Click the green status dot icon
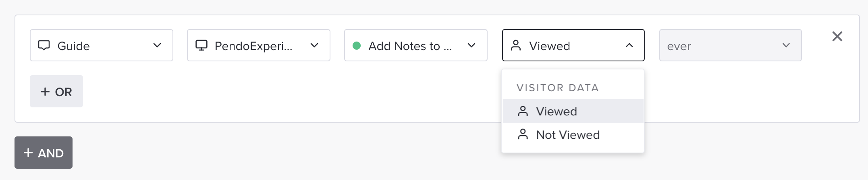Image resolution: width=868 pixels, height=180 pixels. (357, 46)
